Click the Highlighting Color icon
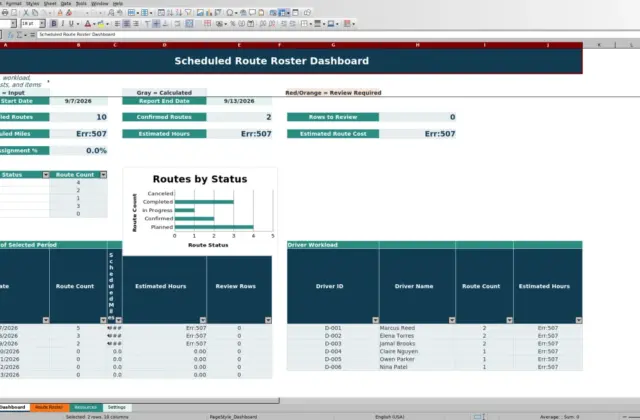Viewport: 640px width, 420px height. [x=101, y=24]
